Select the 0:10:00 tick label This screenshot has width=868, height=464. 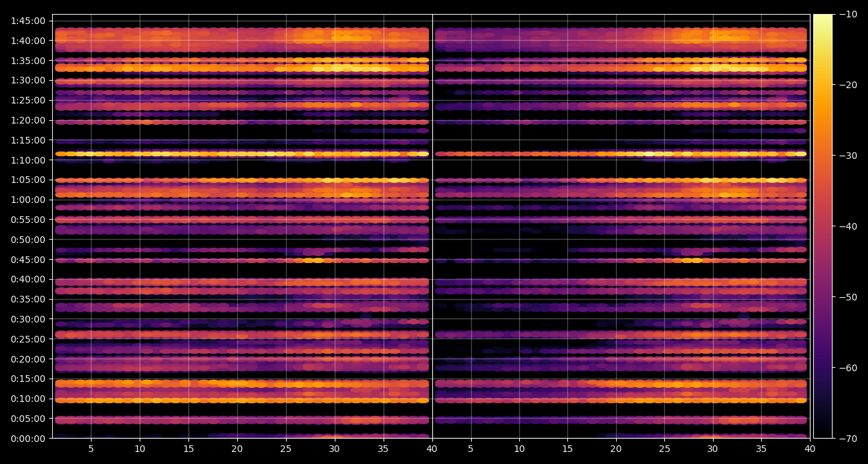[x=28, y=399]
